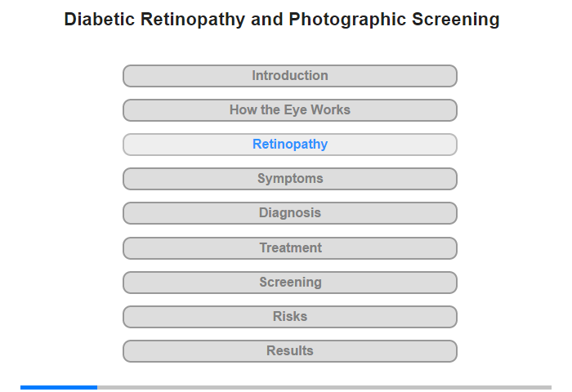This screenshot has width=572, height=392.
Task: Select Treatment in the course menu
Action: point(290,247)
